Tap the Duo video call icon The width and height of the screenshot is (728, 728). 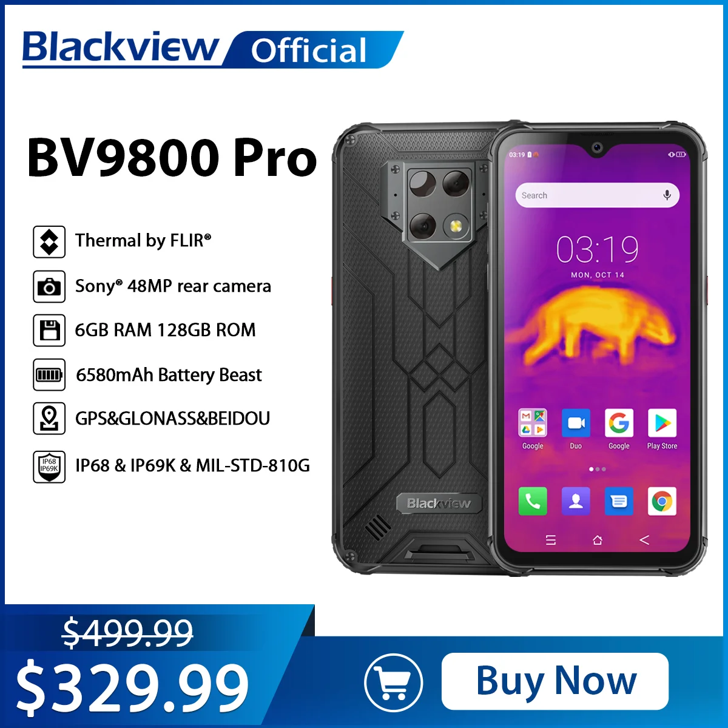(x=576, y=423)
